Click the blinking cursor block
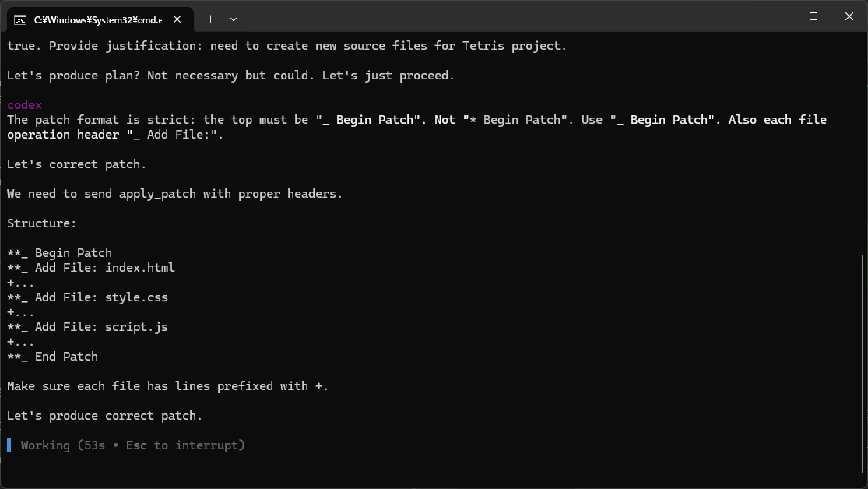This screenshot has width=868, height=489. click(x=9, y=445)
